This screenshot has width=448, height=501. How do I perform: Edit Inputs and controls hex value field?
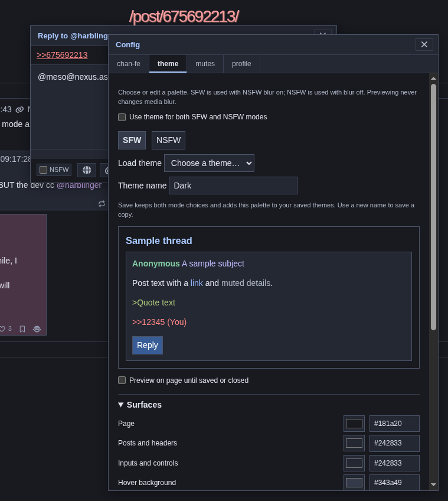[394, 463]
